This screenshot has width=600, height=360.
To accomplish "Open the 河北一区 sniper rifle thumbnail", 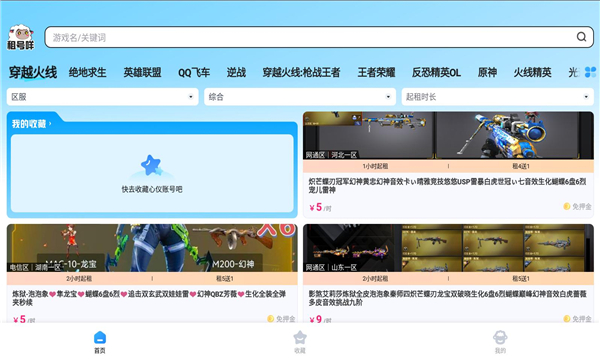I will [448, 135].
